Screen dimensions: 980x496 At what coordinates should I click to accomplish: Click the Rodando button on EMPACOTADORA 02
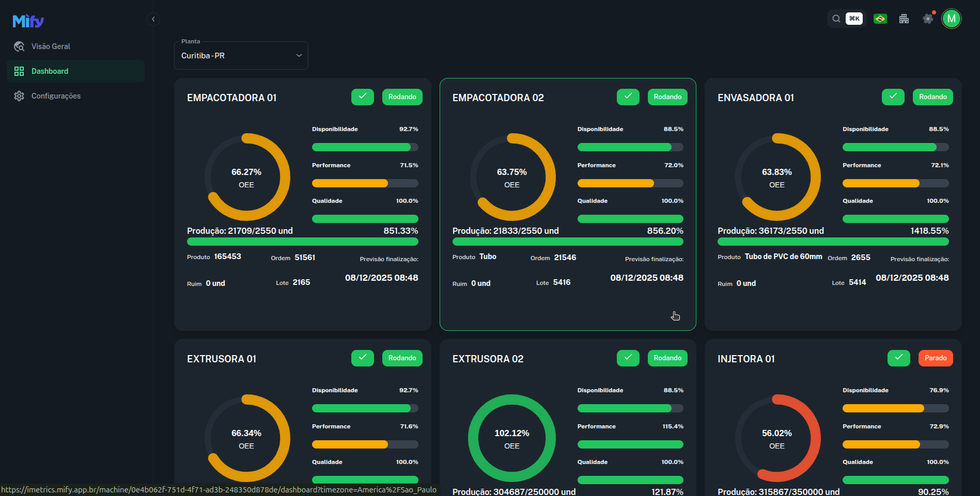[667, 97]
